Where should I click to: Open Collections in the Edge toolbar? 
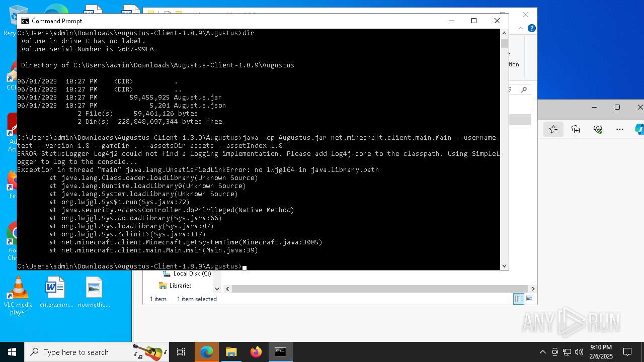pos(576,130)
